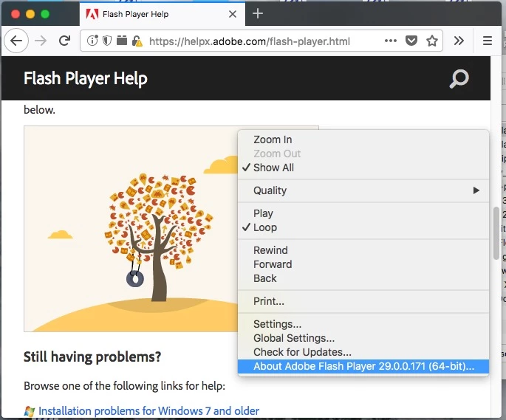The image size is (506, 420).
Task: Click the Windows flag icon beside link
Action: [30, 411]
